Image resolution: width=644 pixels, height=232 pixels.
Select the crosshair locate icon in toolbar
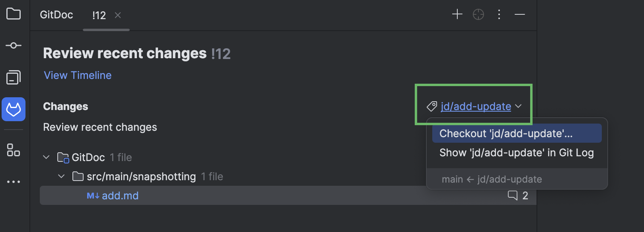coord(478,14)
